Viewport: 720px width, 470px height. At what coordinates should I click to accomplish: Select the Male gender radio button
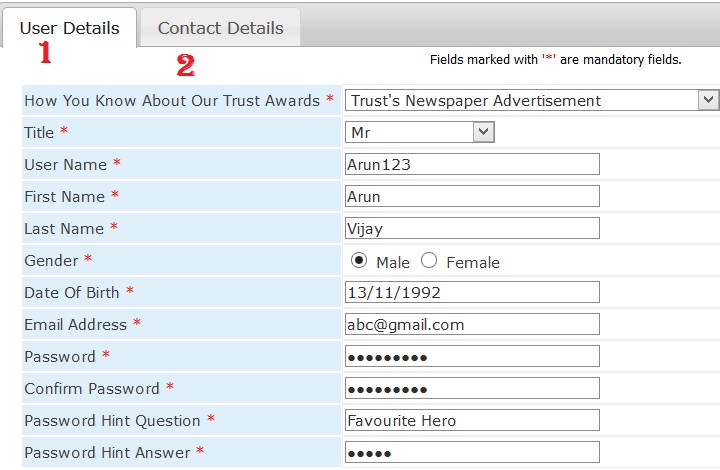[x=359, y=261]
